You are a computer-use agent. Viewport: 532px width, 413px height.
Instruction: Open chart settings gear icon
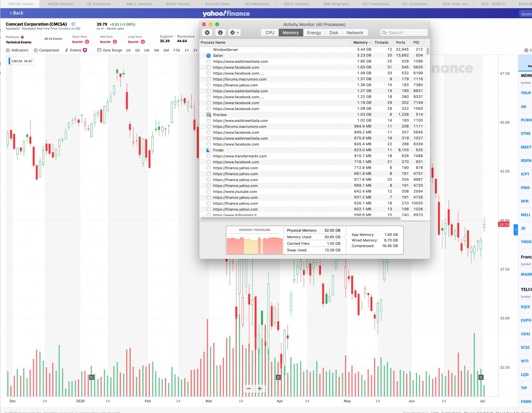pos(526,50)
